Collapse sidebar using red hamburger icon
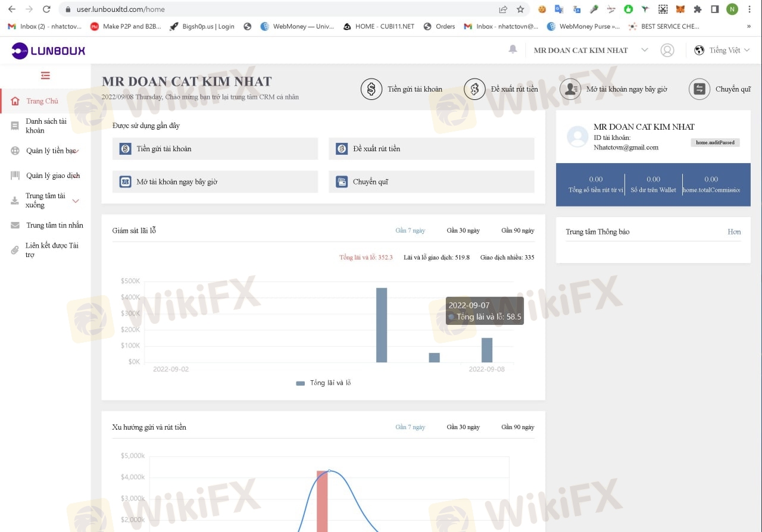Screen dimensions: 762x532 (x=45, y=76)
